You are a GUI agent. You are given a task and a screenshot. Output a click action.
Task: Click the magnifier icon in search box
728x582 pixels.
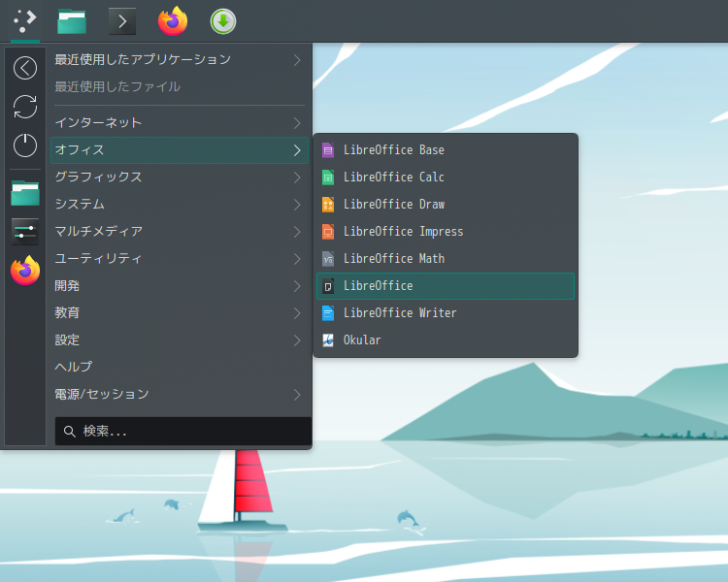pos(70,431)
